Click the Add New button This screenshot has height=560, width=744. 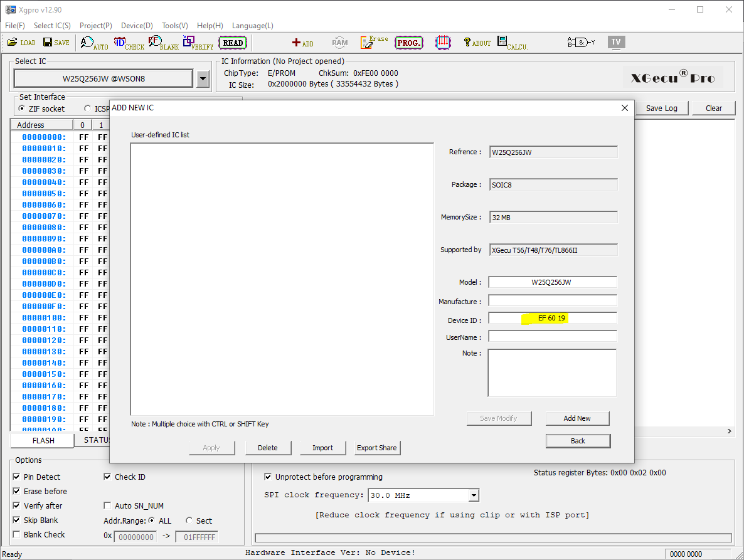tap(578, 418)
